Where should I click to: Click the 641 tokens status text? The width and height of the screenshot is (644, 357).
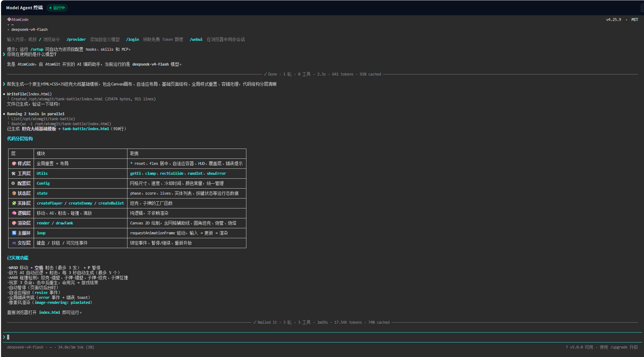coord(343,74)
